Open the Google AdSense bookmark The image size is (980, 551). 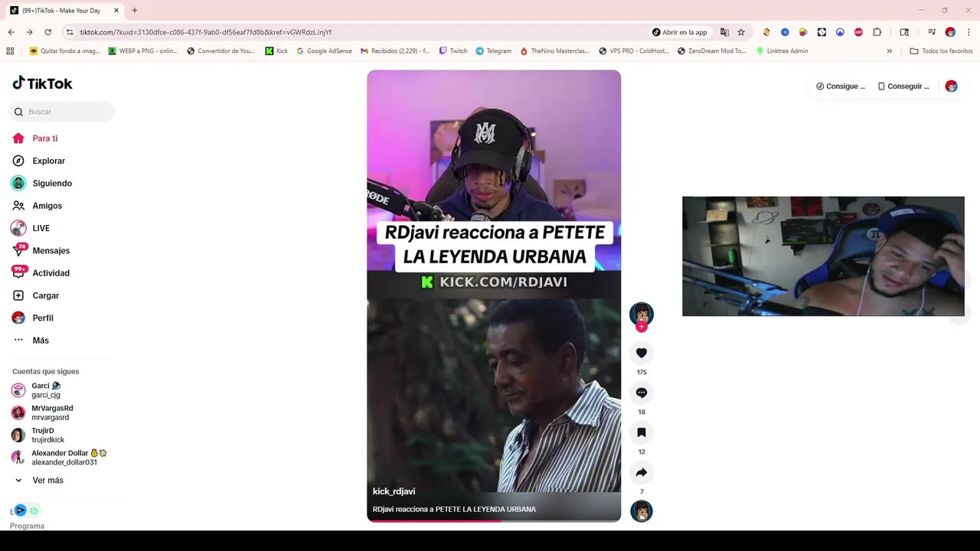pyautogui.click(x=325, y=51)
